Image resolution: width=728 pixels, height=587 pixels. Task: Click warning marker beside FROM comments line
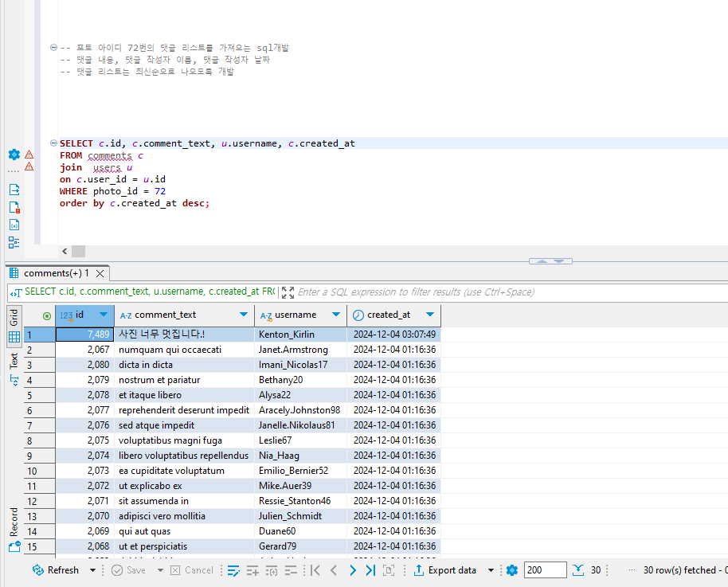tap(29, 155)
